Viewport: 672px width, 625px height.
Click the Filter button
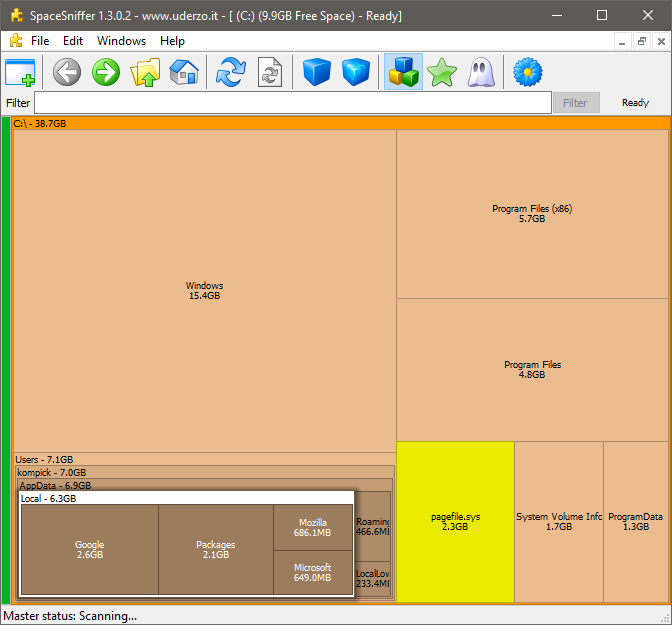[576, 103]
